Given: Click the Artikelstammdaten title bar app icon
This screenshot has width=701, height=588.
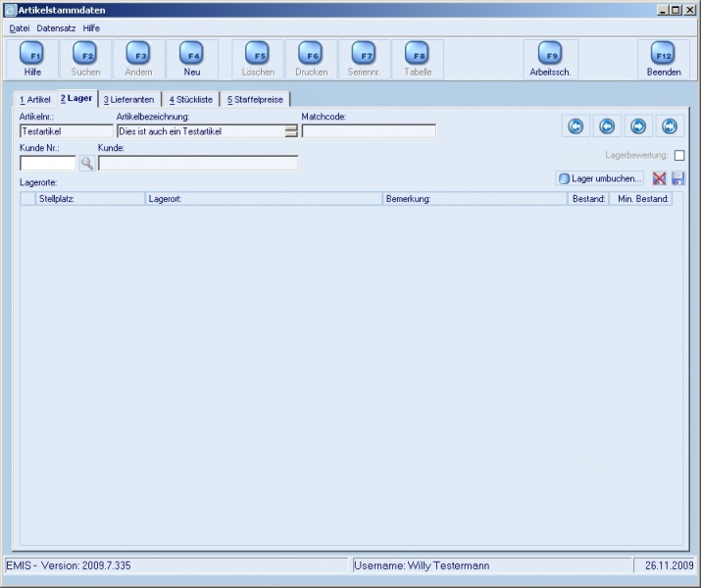Looking at the screenshot, I should point(11,10).
